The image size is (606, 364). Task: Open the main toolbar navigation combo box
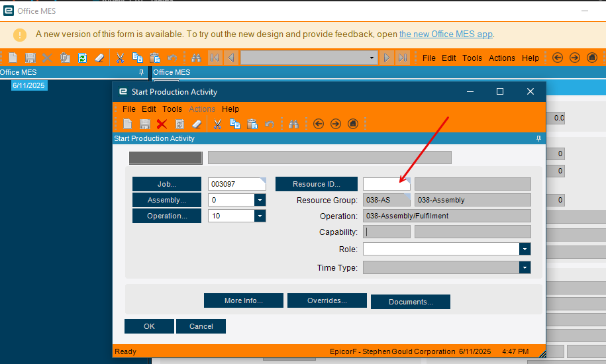[309, 58]
